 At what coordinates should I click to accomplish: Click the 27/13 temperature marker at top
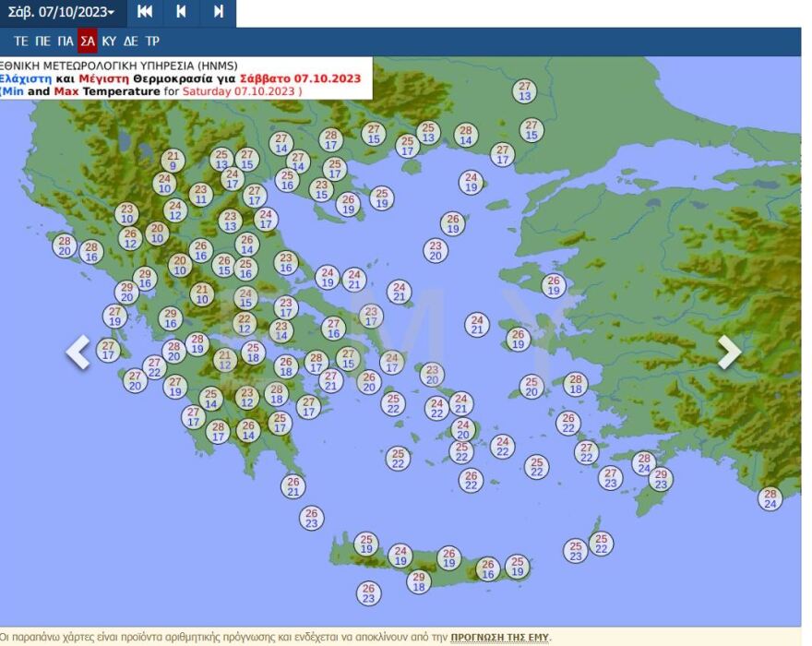click(524, 90)
